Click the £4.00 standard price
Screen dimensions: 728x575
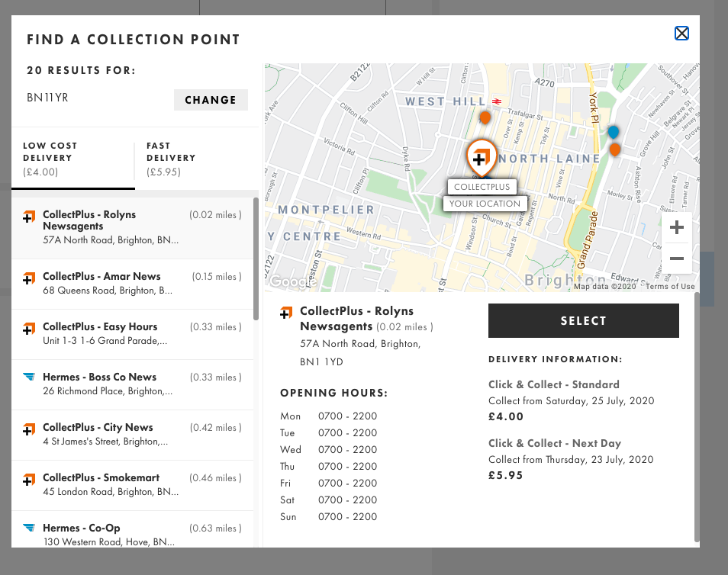pos(506,416)
